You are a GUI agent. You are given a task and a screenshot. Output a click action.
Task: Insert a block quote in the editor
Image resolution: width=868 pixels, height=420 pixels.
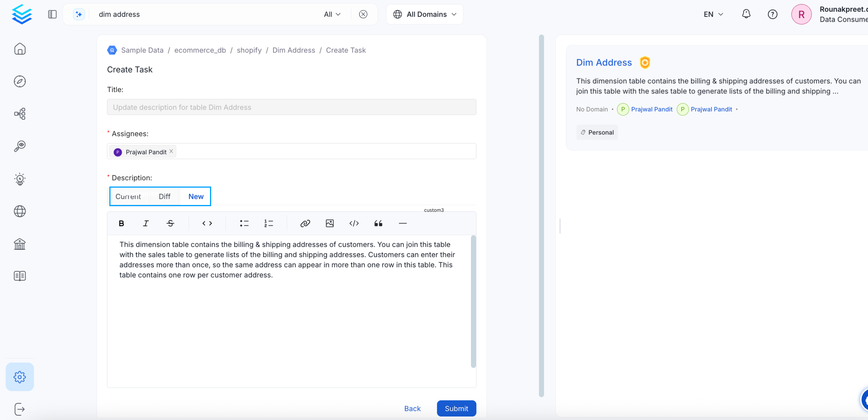click(x=378, y=223)
